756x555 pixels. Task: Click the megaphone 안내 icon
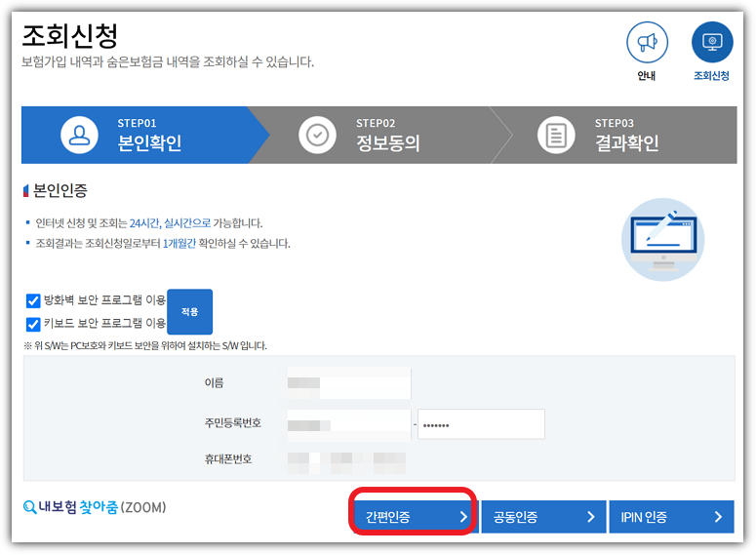[647, 42]
